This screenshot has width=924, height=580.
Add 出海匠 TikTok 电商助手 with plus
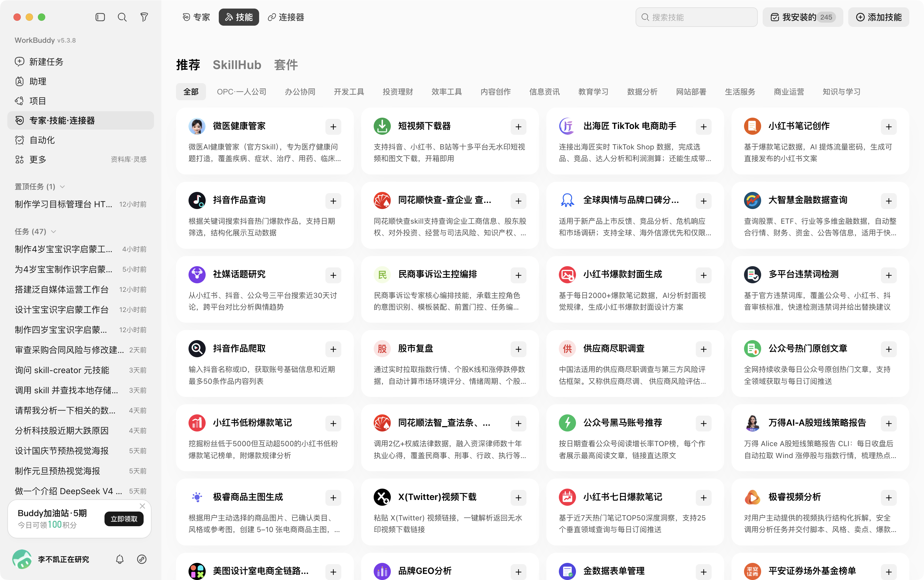click(703, 127)
